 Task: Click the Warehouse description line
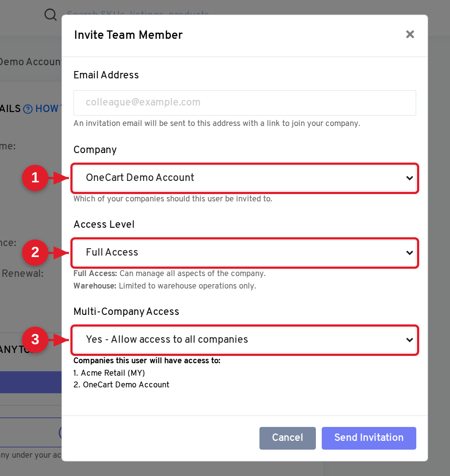165,286
